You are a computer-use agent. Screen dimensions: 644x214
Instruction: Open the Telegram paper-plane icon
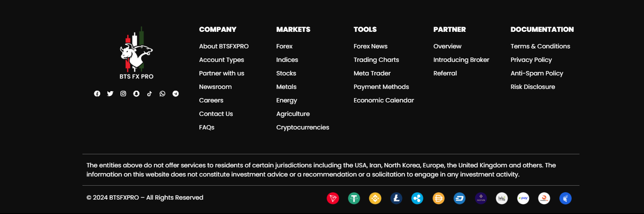pyautogui.click(x=176, y=94)
